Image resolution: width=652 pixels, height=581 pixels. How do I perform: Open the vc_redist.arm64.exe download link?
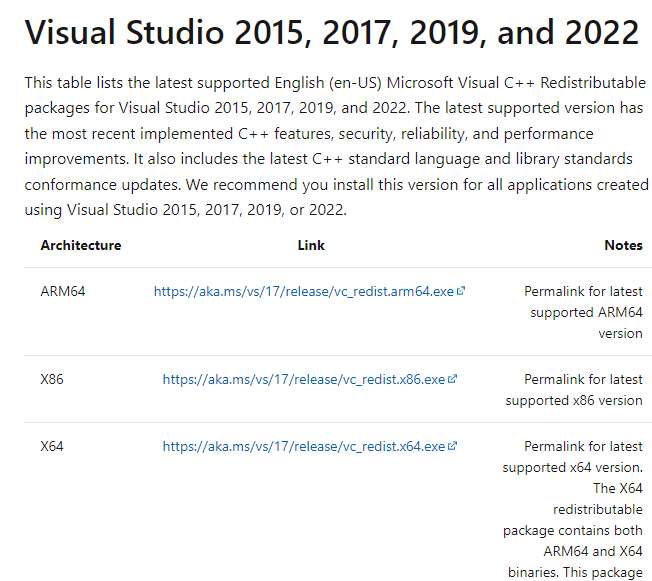304,292
